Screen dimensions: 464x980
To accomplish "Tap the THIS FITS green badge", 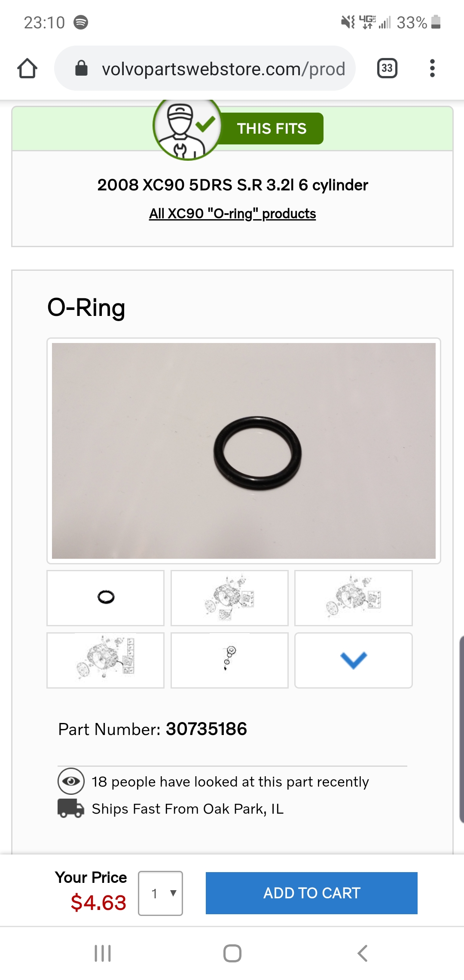I will tap(272, 129).
